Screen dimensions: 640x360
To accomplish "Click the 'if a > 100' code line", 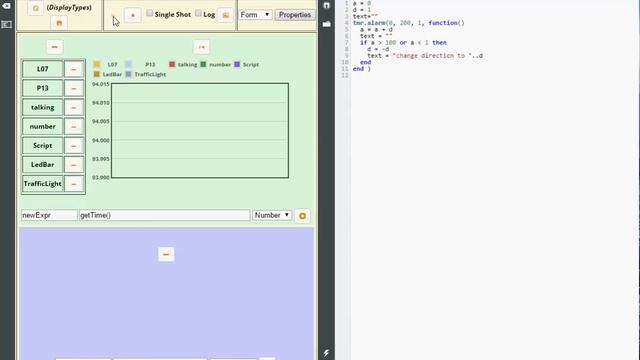I will point(403,42).
